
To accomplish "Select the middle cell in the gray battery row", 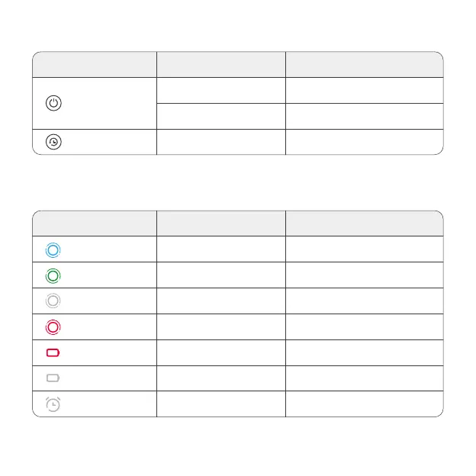I will 221,378.
